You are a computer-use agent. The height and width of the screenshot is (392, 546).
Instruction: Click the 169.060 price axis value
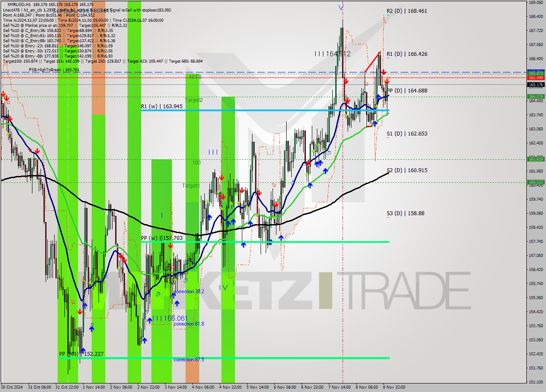[536, 3]
